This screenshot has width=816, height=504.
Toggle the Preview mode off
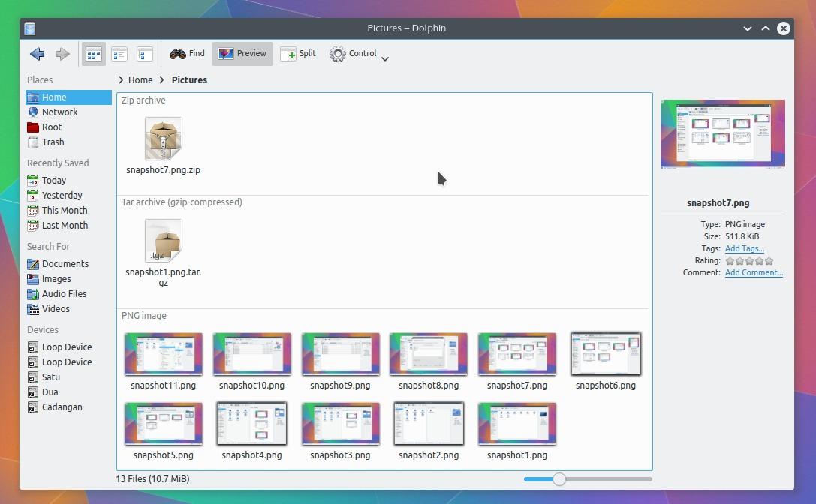242,53
